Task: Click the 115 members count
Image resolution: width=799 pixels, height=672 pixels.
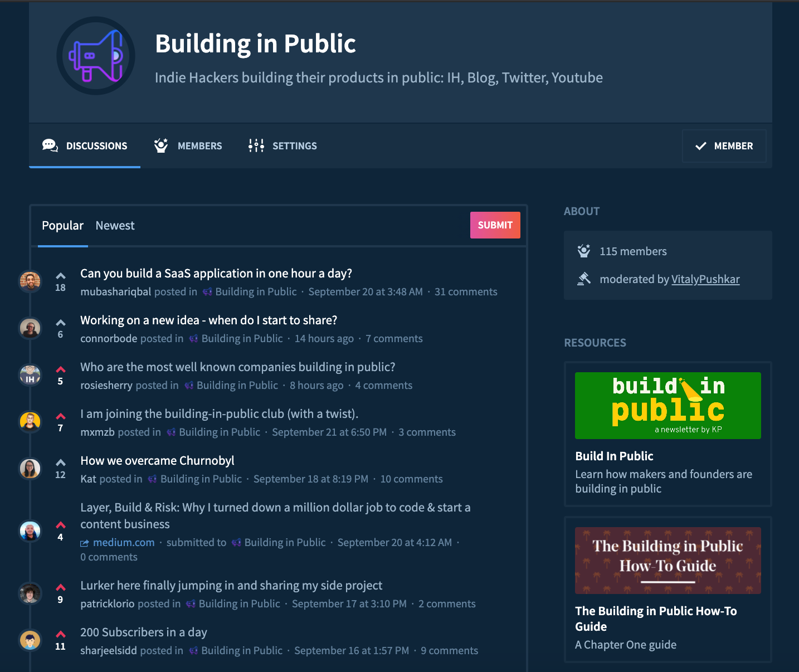Action: click(x=633, y=251)
